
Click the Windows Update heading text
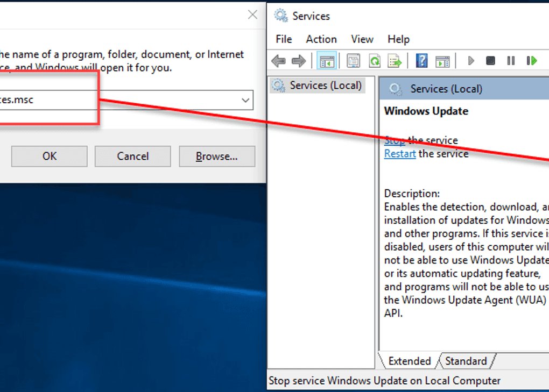pyautogui.click(x=426, y=111)
